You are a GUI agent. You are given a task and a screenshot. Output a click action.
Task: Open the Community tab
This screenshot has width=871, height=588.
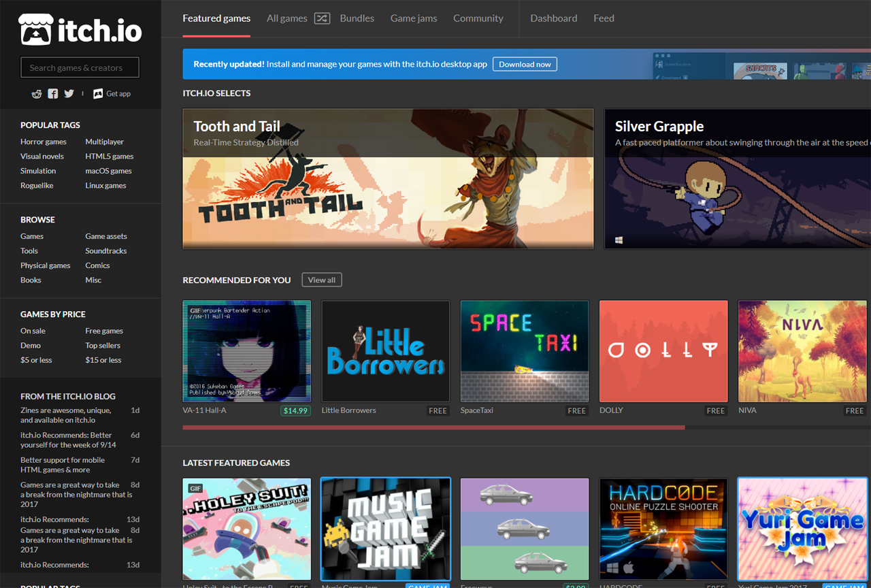tap(478, 18)
